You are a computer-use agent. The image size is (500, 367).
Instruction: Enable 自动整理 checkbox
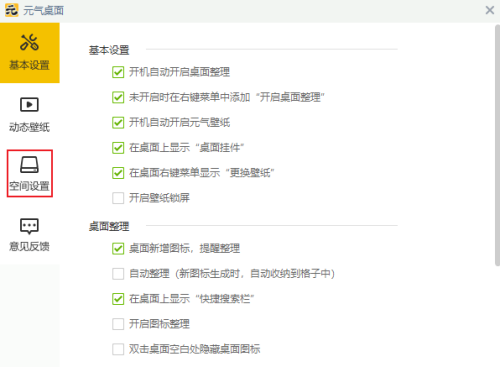(x=118, y=274)
